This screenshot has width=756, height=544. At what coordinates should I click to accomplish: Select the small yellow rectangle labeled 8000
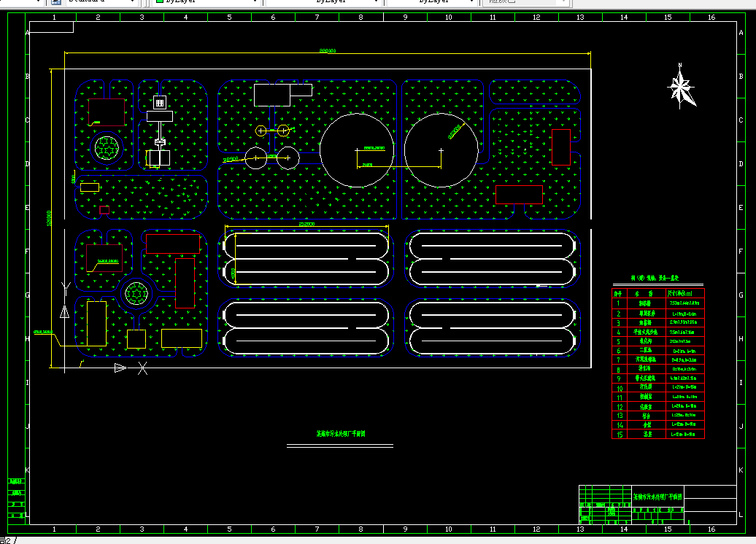[x=90, y=187]
